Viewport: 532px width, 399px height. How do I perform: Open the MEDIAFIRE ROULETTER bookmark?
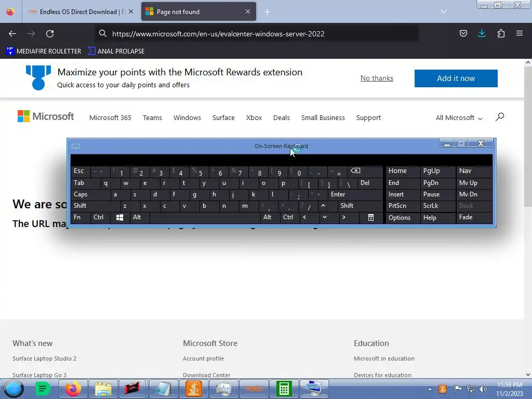coord(44,51)
